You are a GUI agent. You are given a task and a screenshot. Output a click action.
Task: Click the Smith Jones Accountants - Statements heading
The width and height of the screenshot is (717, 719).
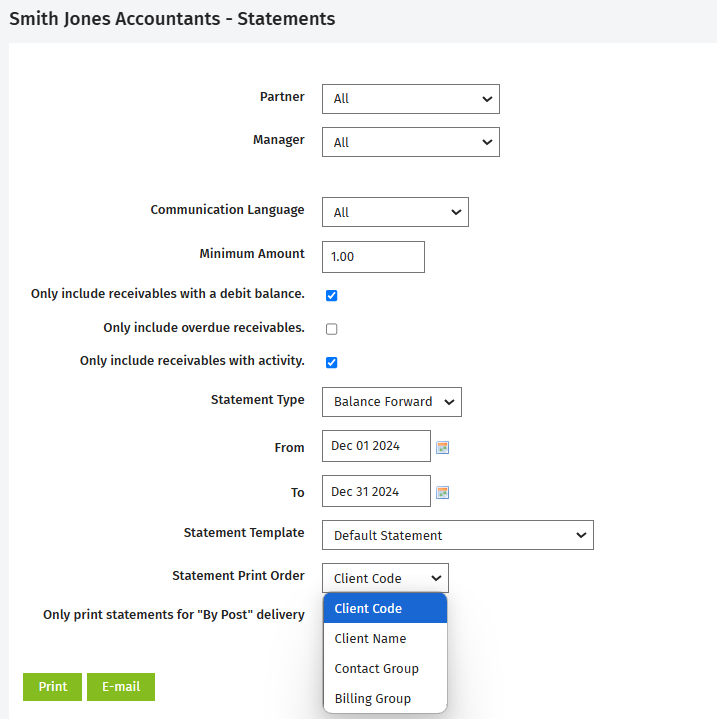172,19
